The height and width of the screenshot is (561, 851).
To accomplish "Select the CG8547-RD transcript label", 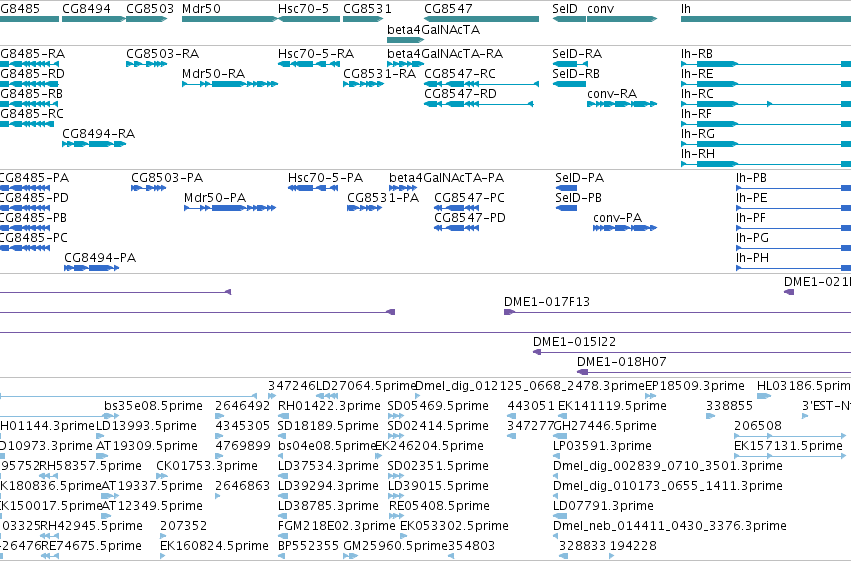I will point(460,94).
